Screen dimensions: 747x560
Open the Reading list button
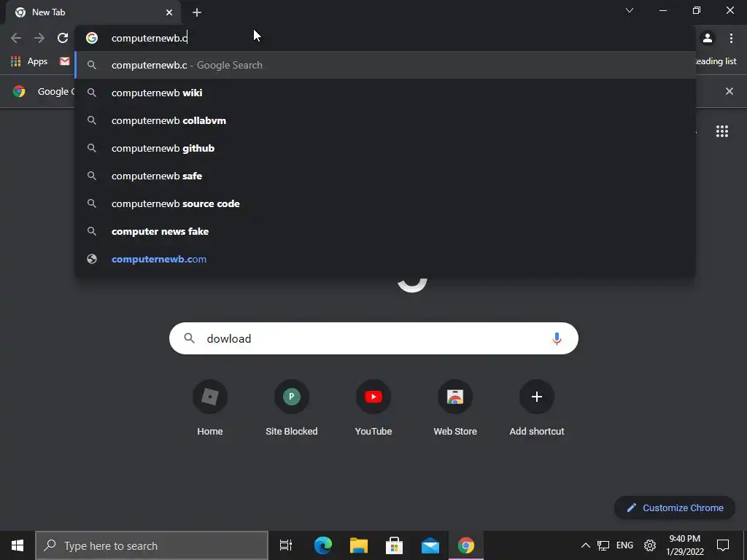click(x=716, y=61)
